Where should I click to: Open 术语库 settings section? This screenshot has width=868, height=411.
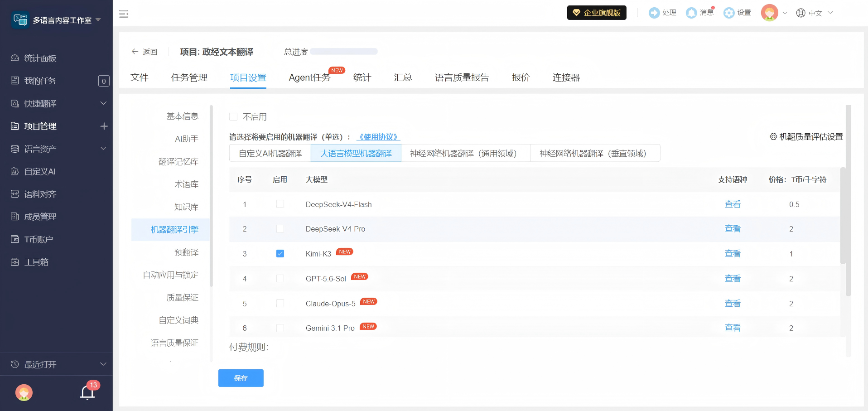(187, 184)
